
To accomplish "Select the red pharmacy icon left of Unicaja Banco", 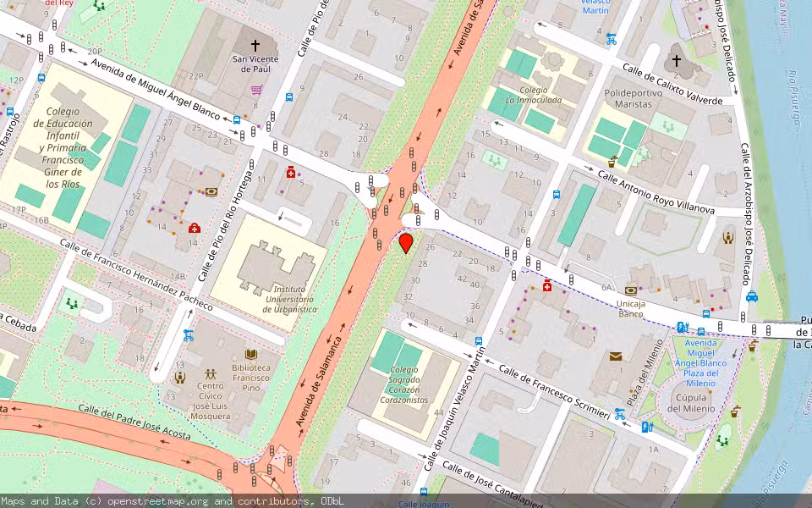I will point(547,285).
